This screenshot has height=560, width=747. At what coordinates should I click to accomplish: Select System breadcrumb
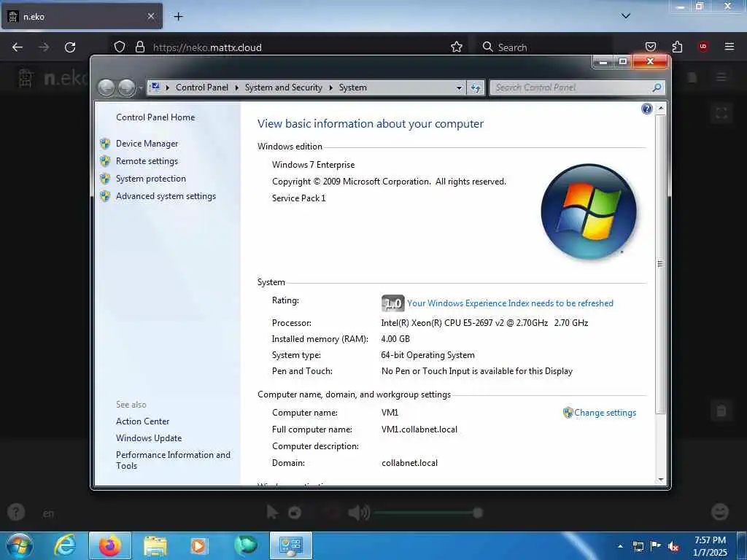click(x=352, y=87)
